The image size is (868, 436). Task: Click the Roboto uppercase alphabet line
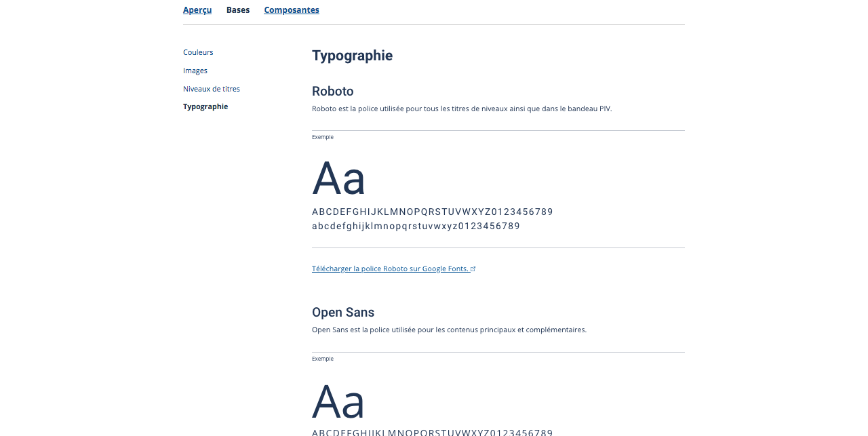(x=432, y=212)
